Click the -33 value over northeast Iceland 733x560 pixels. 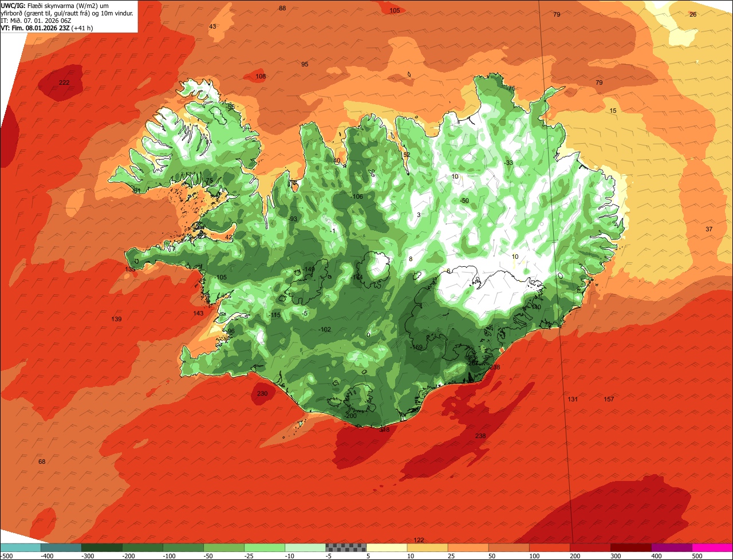point(509,163)
